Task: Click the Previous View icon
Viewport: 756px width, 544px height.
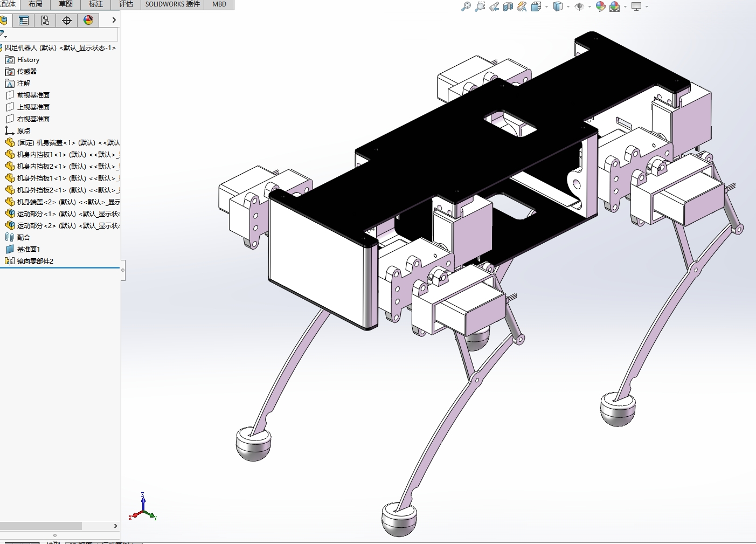Action: (494, 6)
